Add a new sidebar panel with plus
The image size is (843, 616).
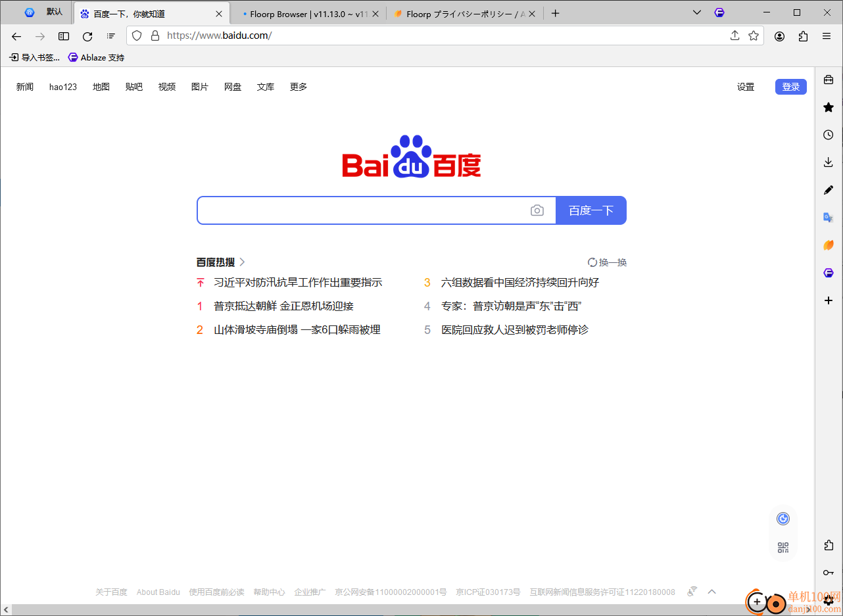829,300
